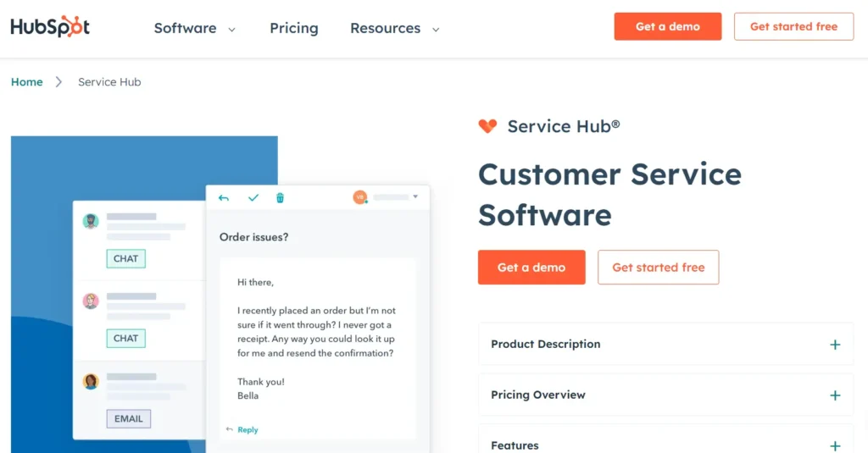Click the Home breadcrumb link
Image resolution: width=868 pixels, height=453 pixels.
[27, 82]
